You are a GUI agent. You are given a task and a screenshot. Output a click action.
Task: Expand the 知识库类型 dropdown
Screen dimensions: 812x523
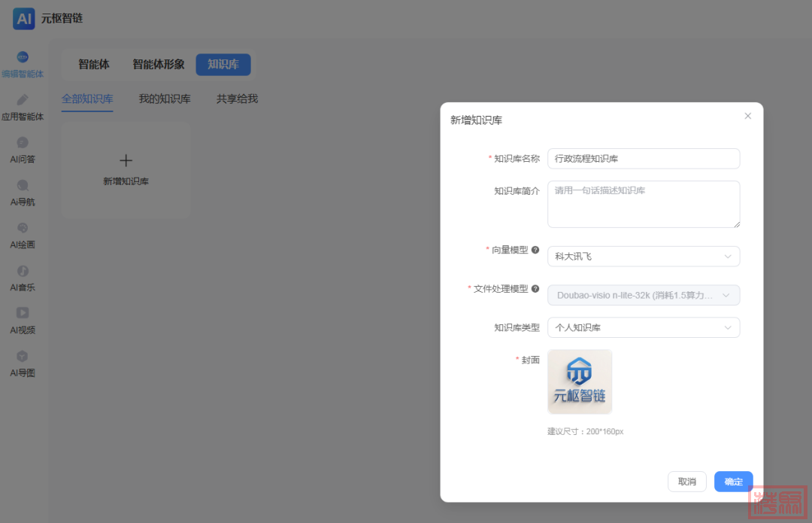coord(643,328)
